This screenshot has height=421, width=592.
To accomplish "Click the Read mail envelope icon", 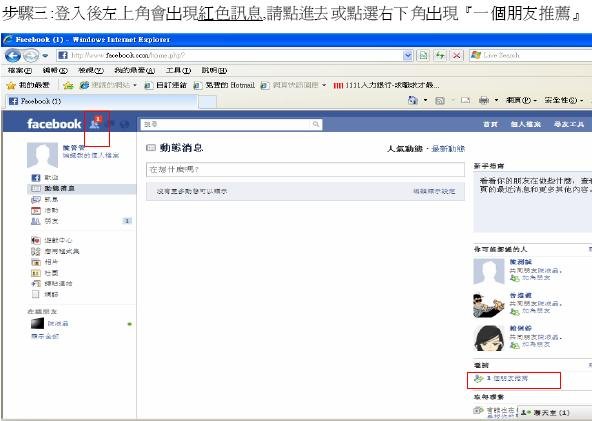I will pos(465,100).
